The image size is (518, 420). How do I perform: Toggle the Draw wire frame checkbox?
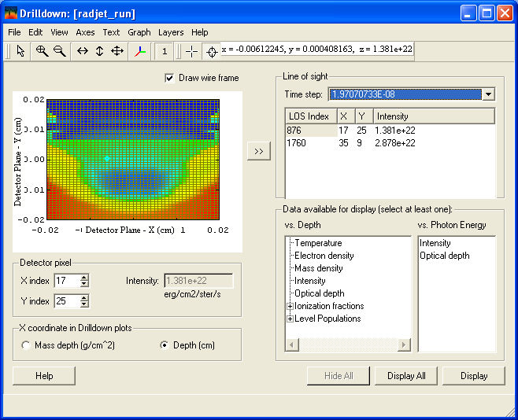[169, 78]
